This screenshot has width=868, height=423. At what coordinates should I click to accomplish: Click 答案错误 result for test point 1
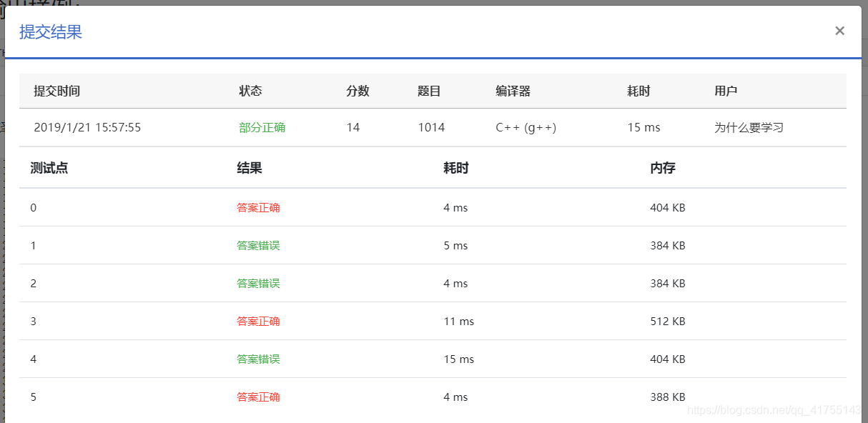tap(258, 246)
